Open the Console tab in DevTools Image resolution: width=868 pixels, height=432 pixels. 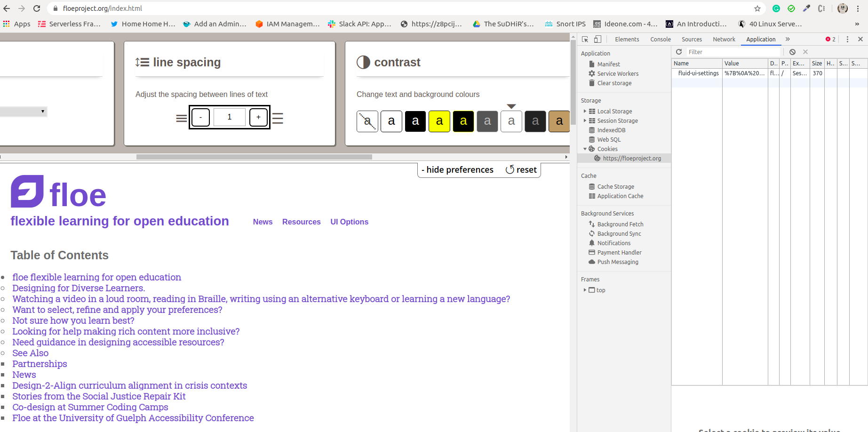pyautogui.click(x=661, y=40)
